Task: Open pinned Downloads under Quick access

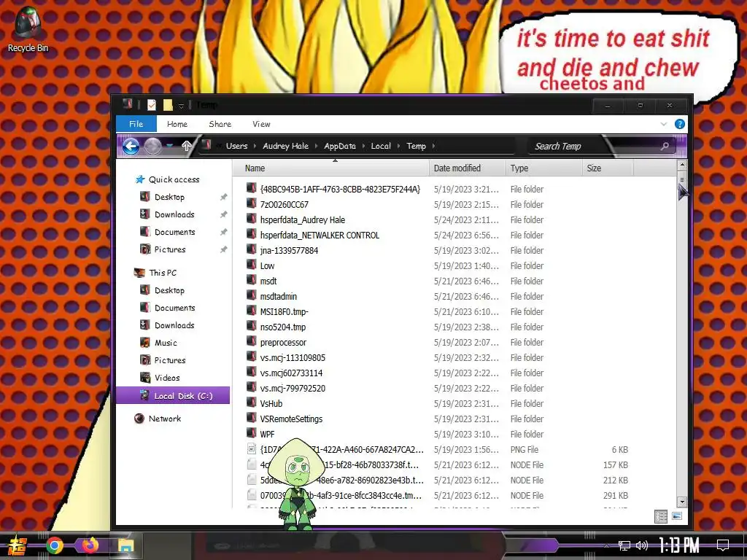Action: pyautogui.click(x=174, y=215)
